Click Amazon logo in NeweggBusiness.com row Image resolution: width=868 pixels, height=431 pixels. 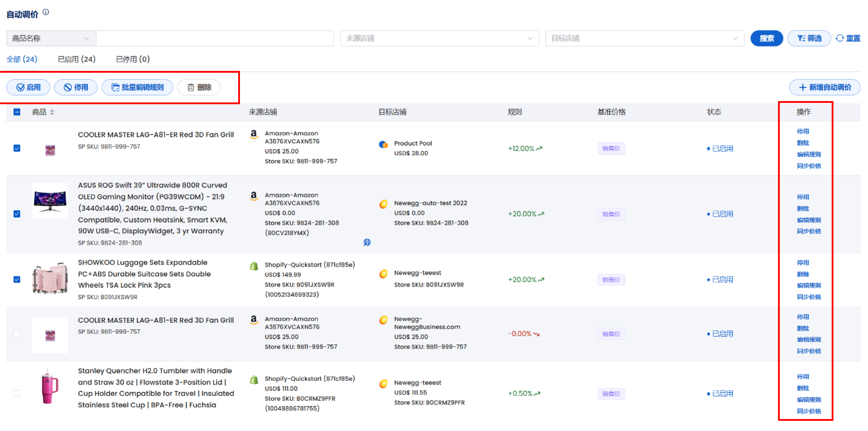[254, 319]
